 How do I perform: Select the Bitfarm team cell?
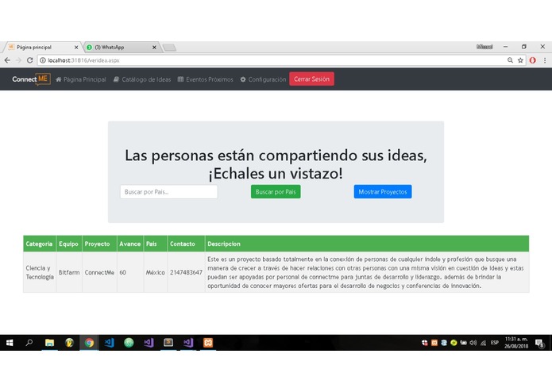point(69,272)
